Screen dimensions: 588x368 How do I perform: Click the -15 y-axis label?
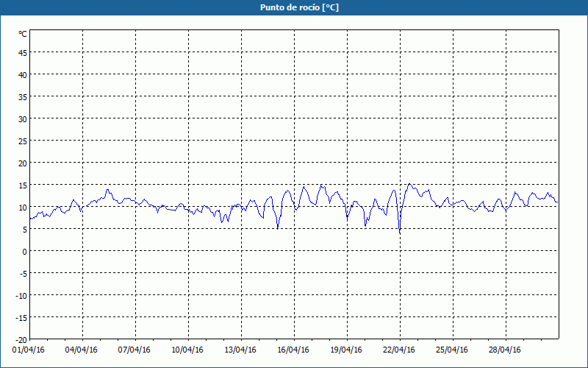(21, 318)
